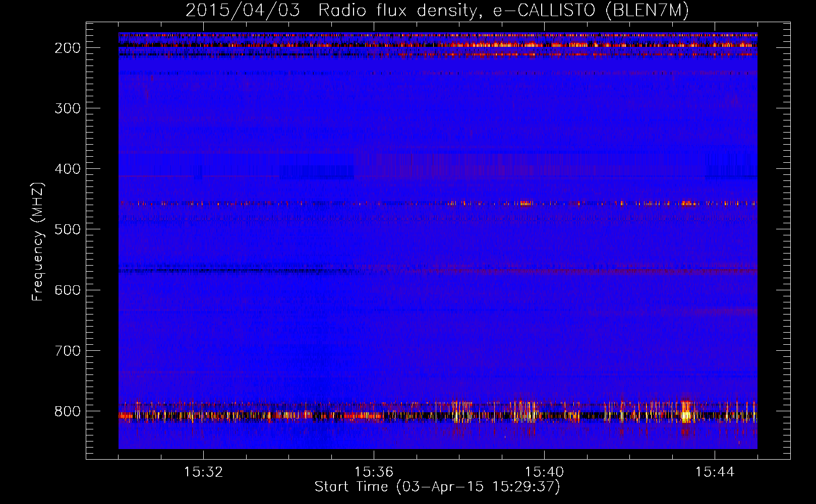Click the 15:36 time tick label

[374, 472]
